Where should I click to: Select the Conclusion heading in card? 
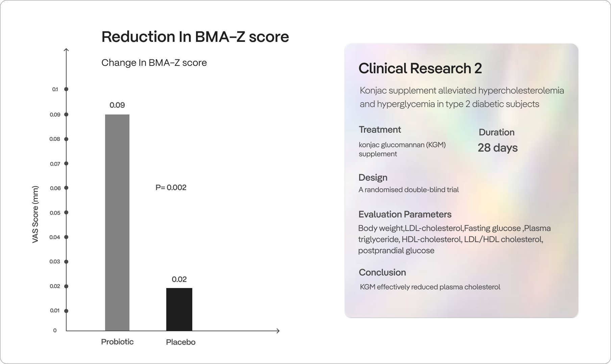pyautogui.click(x=382, y=272)
